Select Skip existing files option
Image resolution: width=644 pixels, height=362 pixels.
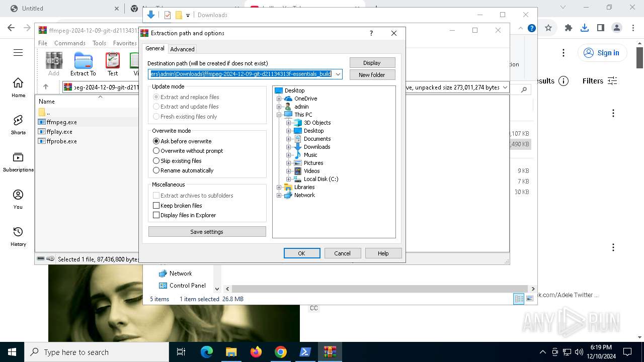177,161
